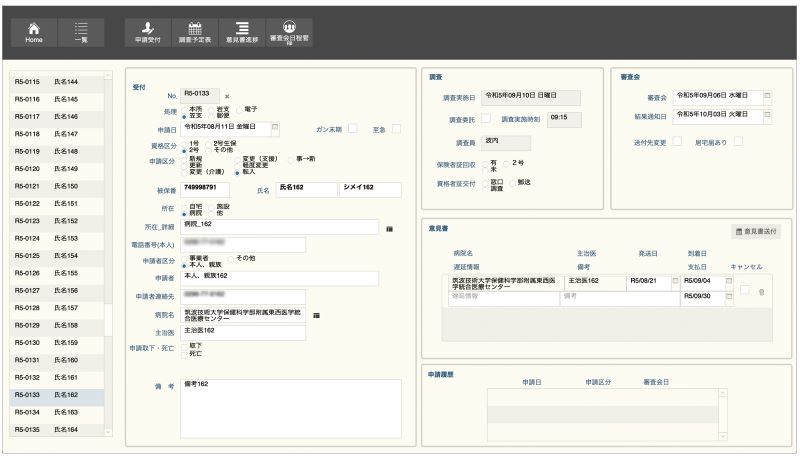Image resolution: width=800 pixels, height=458 pixels.
Task: Open the 審査会 date picker
Action: (x=767, y=97)
